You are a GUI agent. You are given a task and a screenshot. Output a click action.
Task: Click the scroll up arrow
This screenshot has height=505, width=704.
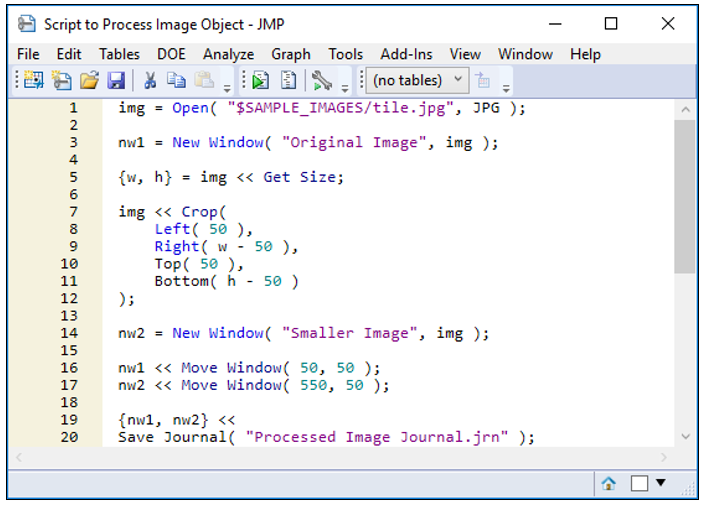pyautogui.click(x=685, y=110)
